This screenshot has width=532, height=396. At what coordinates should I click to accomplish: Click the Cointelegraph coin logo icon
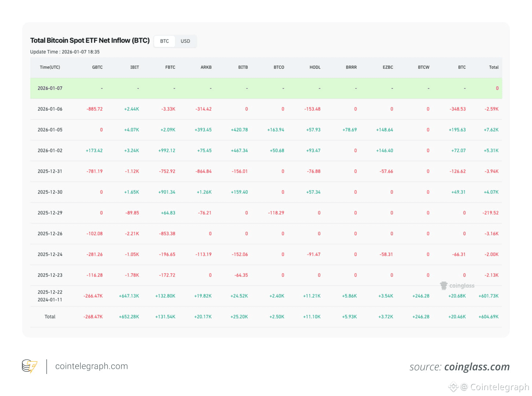point(29,366)
